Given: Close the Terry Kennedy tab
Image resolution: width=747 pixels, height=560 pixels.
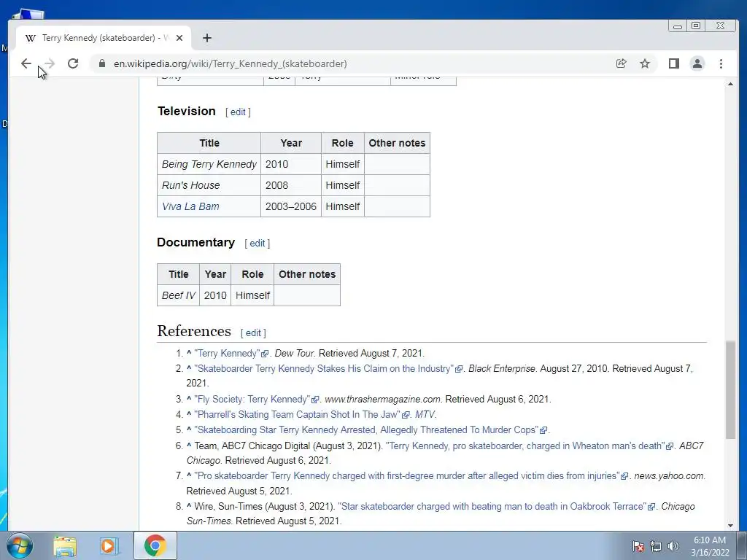Looking at the screenshot, I should pos(179,38).
